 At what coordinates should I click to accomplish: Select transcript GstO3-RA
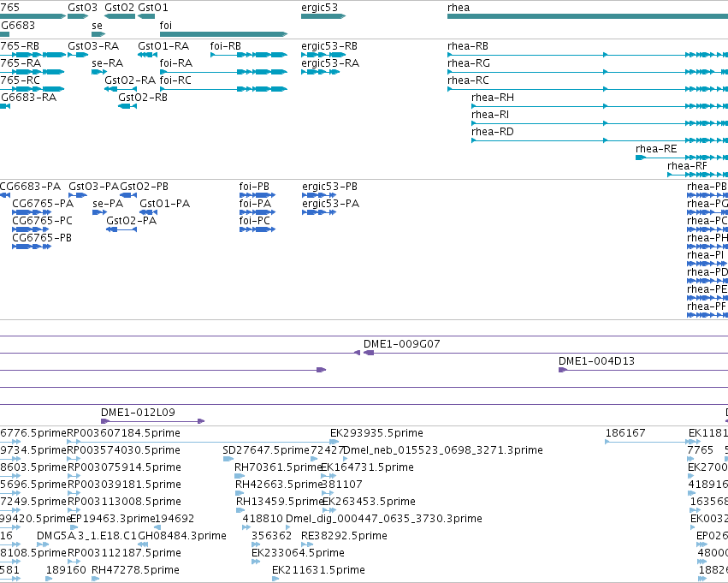coord(78,55)
